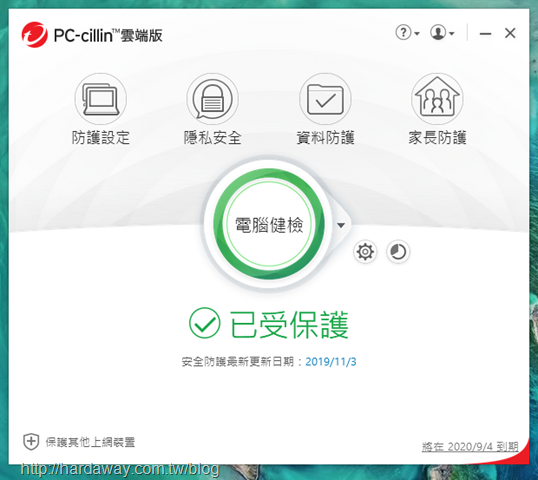This screenshot has width=538, height=480.
Task: Click the 保護其他上網裝置 link
Action: coord(90,442)
